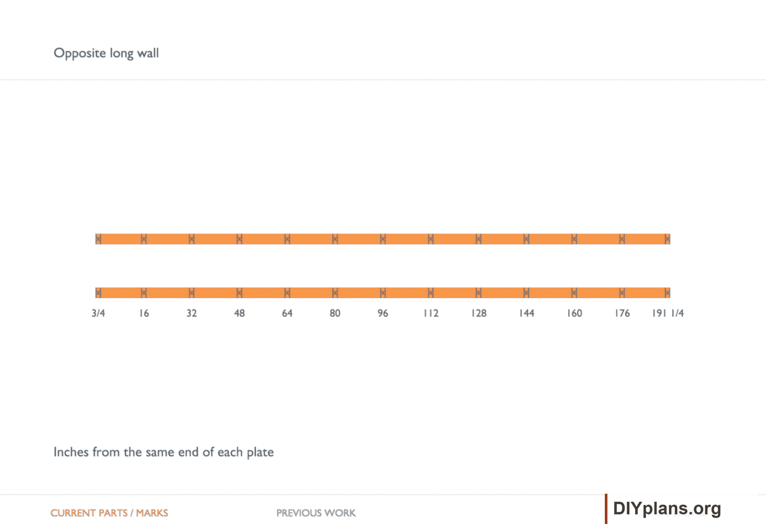
Task: Click the 191 1/4 measurement label
Action: pyautogui.click(x=668, y=313)
